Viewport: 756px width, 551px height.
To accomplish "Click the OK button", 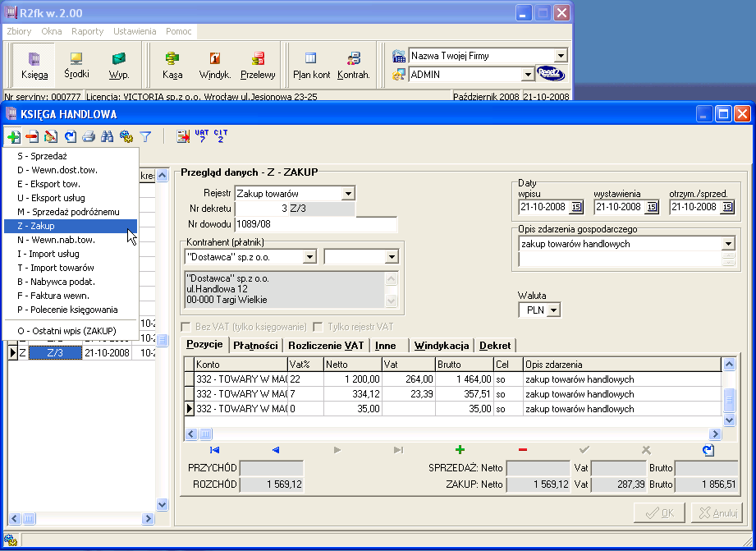I will (x=660, y=513).
